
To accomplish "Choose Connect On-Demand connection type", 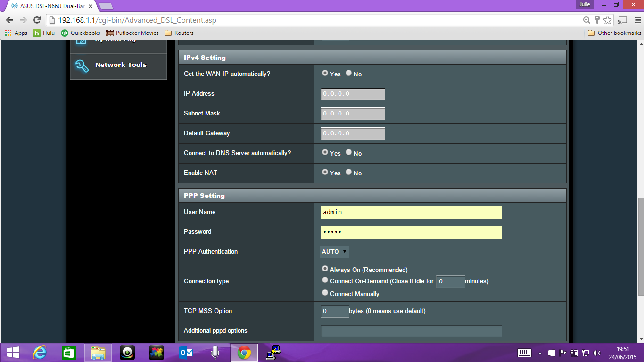I will [325, 280].
